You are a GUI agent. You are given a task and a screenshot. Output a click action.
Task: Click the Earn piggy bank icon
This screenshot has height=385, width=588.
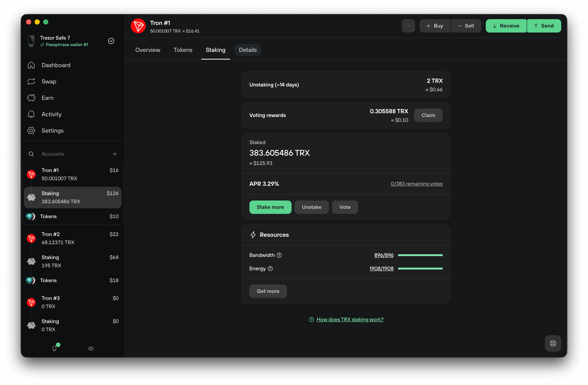31,98
